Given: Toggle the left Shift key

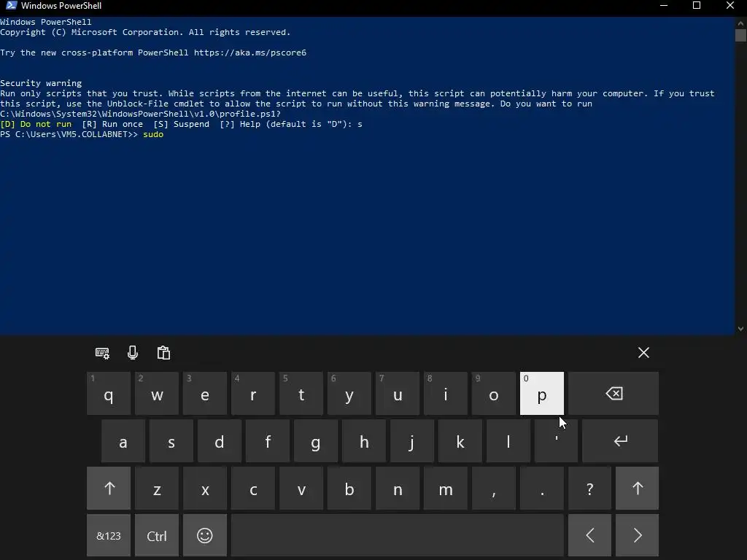Looking at the screenshot, I should tap(109, 488).
